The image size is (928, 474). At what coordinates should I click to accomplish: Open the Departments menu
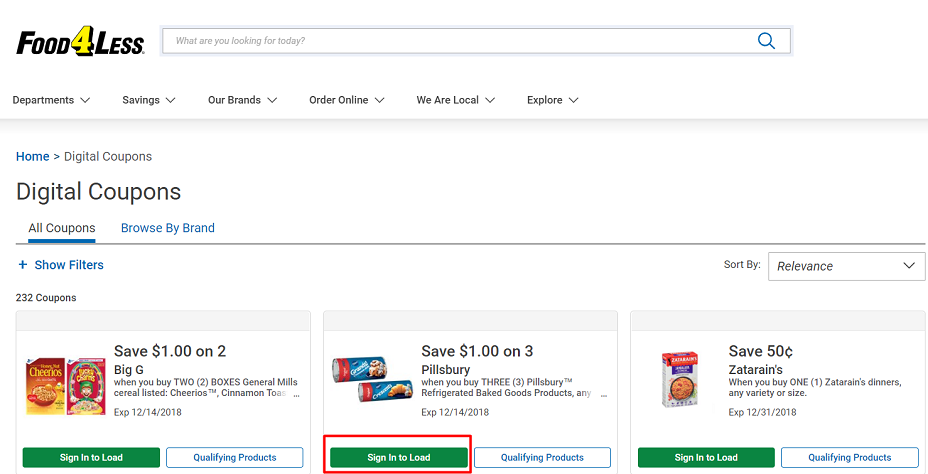[51, 100]
